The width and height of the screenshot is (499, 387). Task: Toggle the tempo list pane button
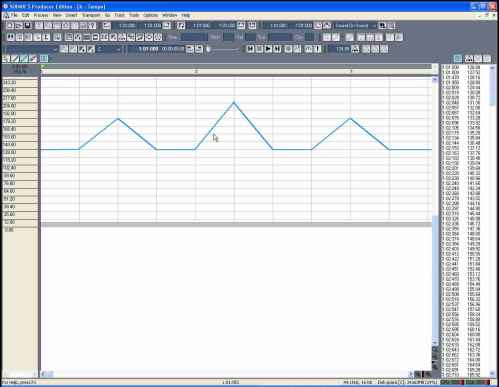point(458,59)
